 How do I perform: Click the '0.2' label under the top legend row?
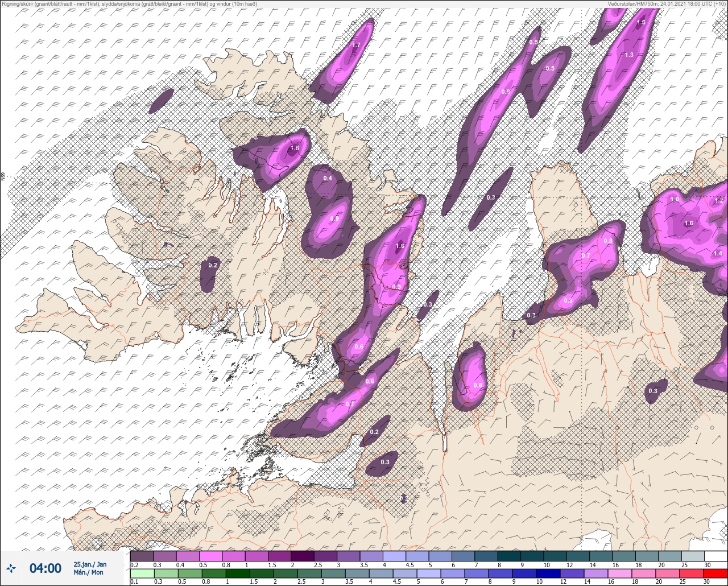[x=134, y=564]
